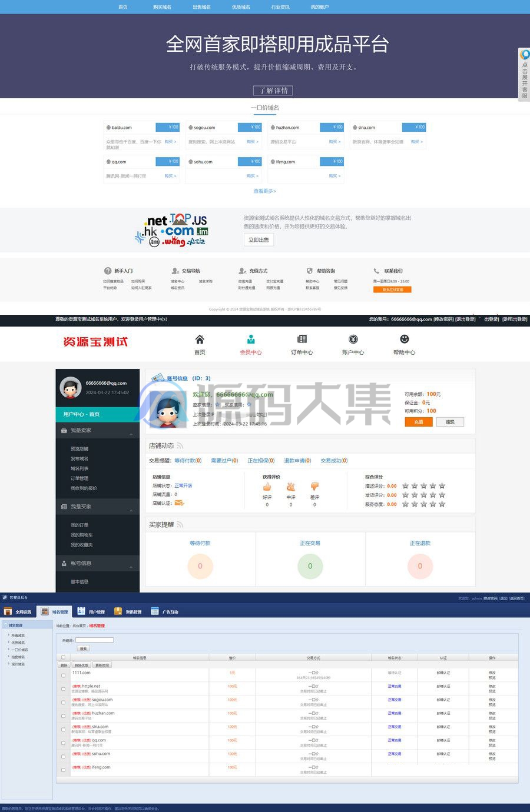The width and height of the screenshot is (530, 812).
Task: Click the orange 充值 recharge button
Action: coord(419,422)
